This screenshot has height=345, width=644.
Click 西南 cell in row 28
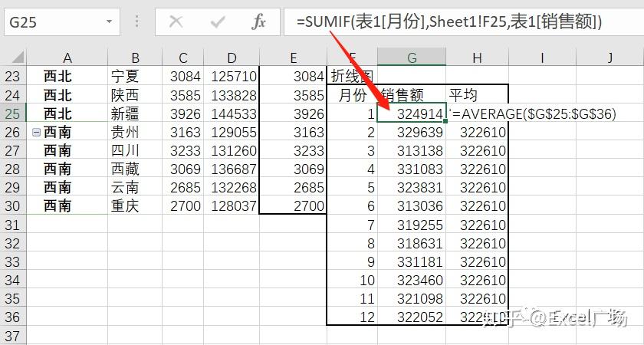point(67,169)
